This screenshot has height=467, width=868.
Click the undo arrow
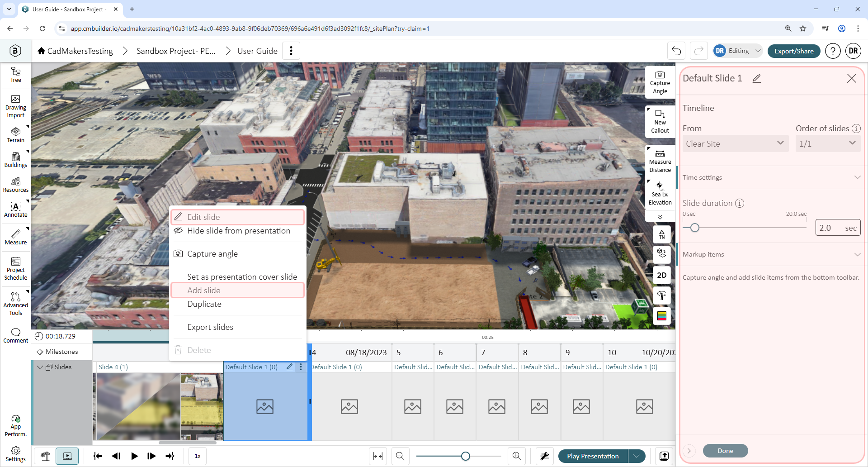click(x=676, y=51)
